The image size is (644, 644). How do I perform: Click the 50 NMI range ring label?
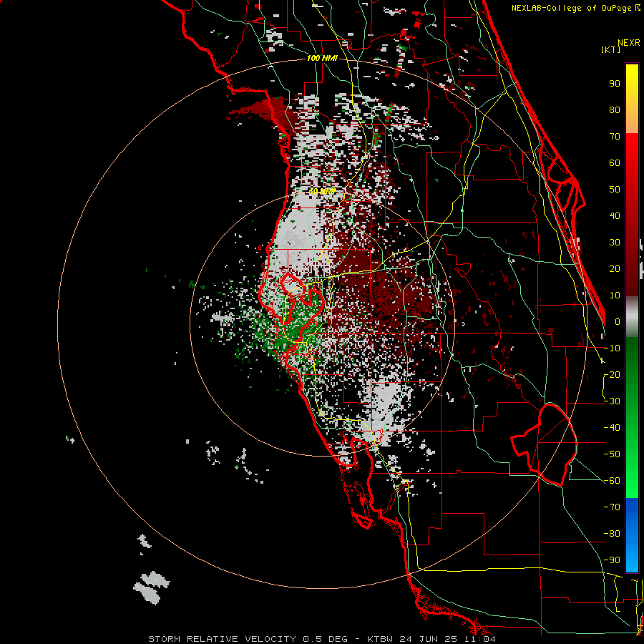point(323,191)
